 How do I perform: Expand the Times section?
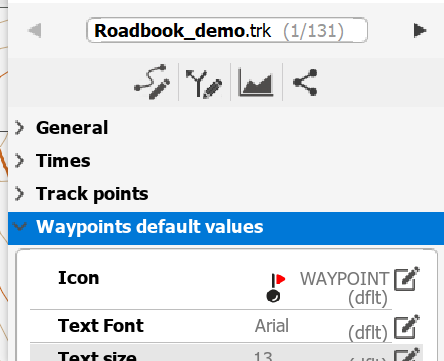coord(20,161)
